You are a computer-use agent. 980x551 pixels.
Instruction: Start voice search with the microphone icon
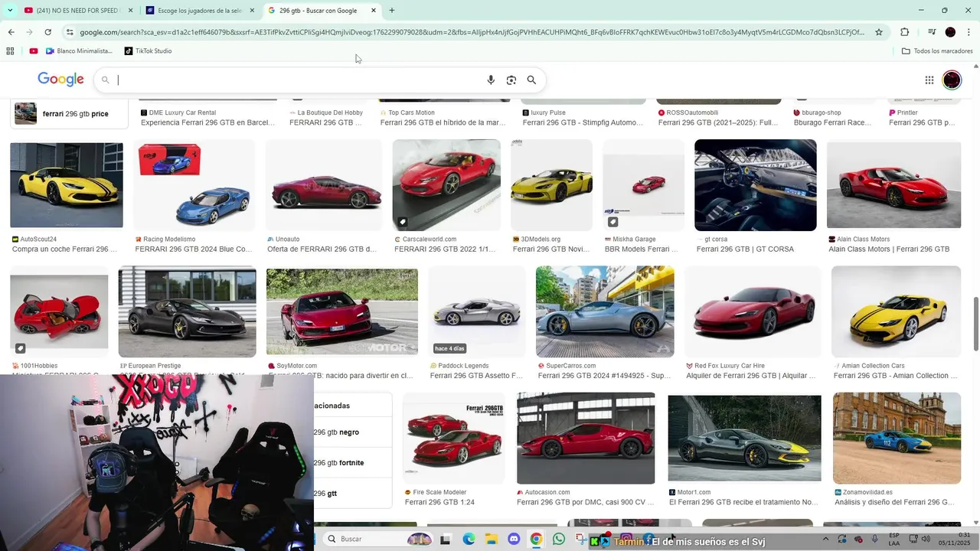[x=491, y=80]
